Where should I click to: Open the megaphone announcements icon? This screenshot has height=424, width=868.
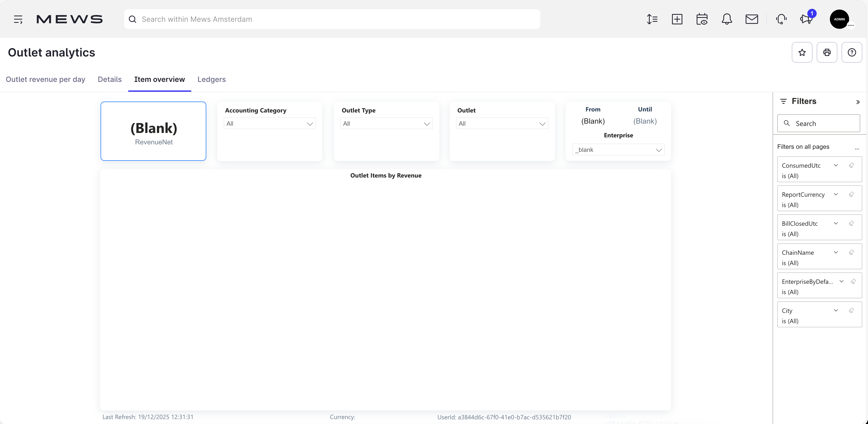(806, 19)
